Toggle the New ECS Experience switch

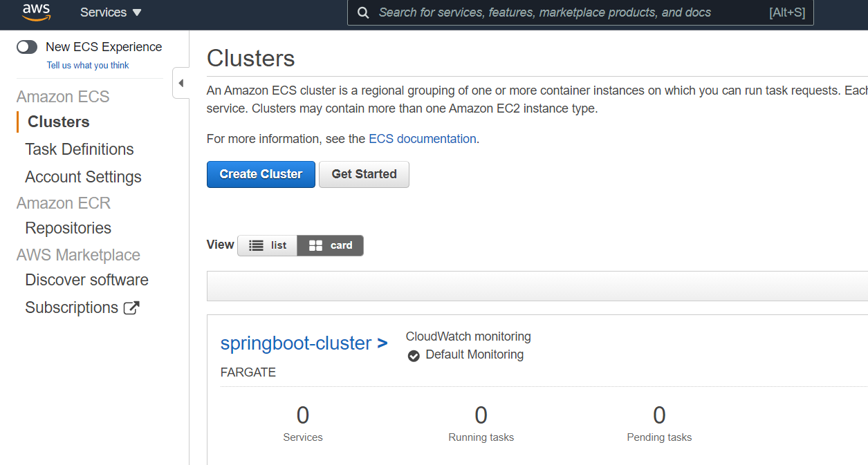point(26,46)
